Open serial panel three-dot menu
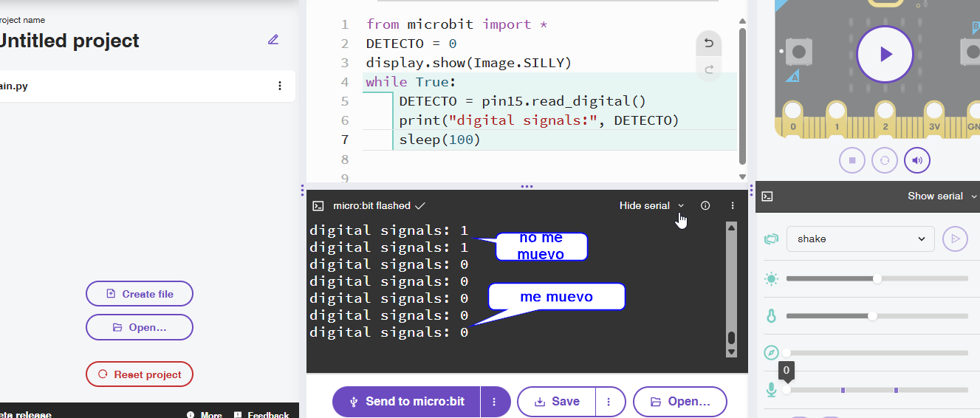The height and width of the screenshot is (418, 980). point(733,206)
